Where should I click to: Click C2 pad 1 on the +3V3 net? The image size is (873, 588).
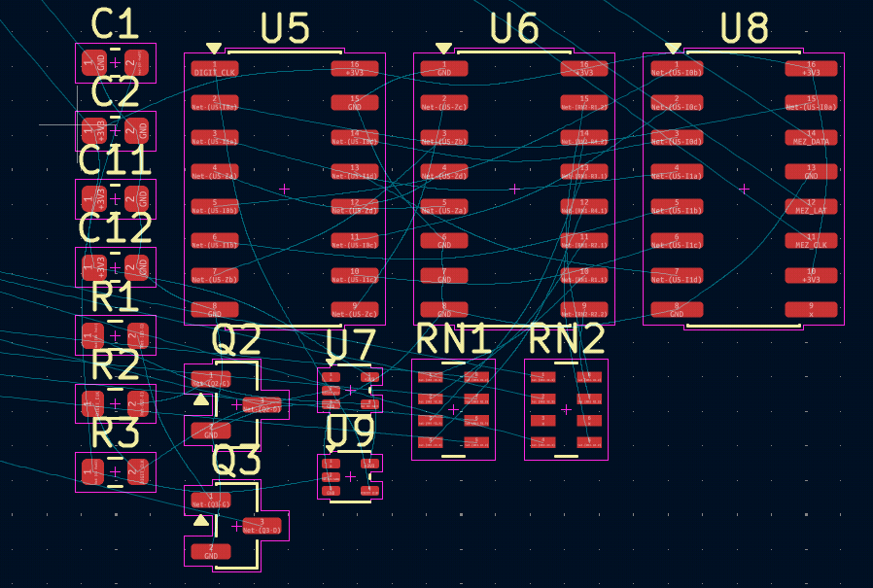pos(93,131)
